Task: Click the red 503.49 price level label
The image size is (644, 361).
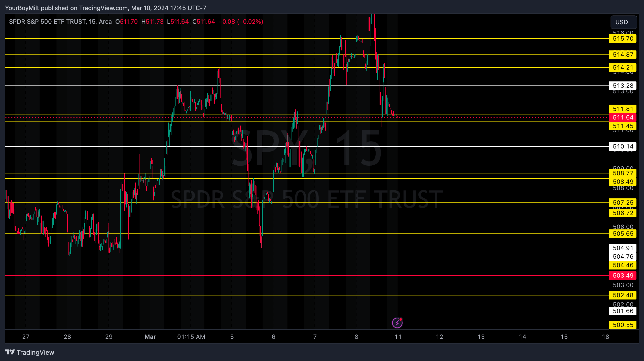Action: click(622, 276)
